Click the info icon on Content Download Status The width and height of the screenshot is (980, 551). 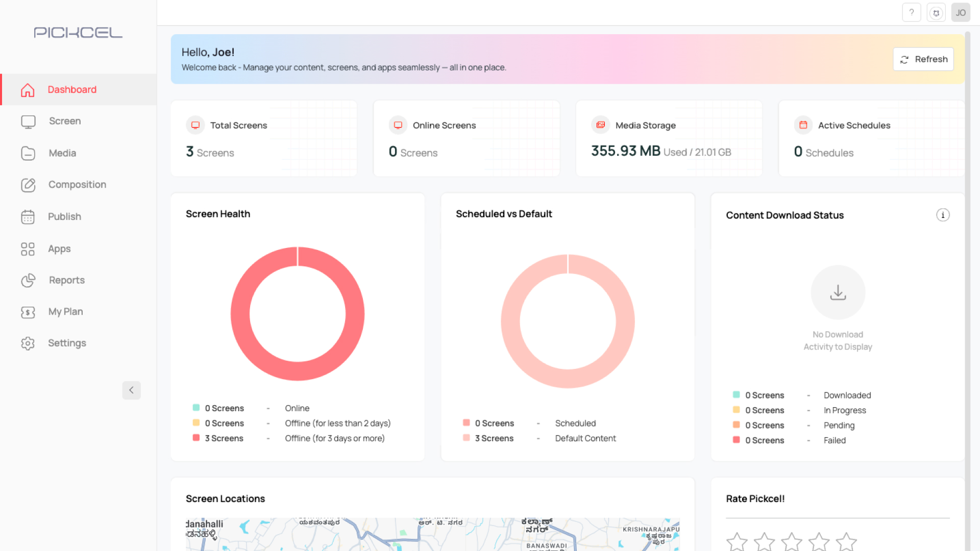pos(943,215)
